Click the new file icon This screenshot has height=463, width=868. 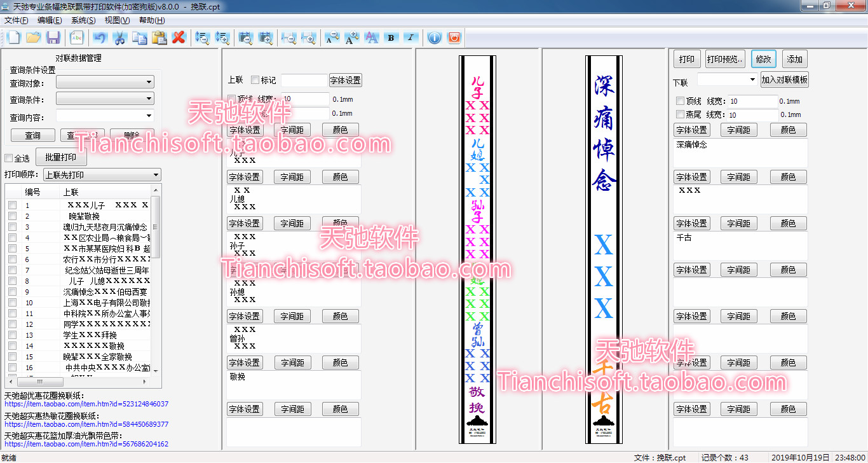[x=13, y=38]
